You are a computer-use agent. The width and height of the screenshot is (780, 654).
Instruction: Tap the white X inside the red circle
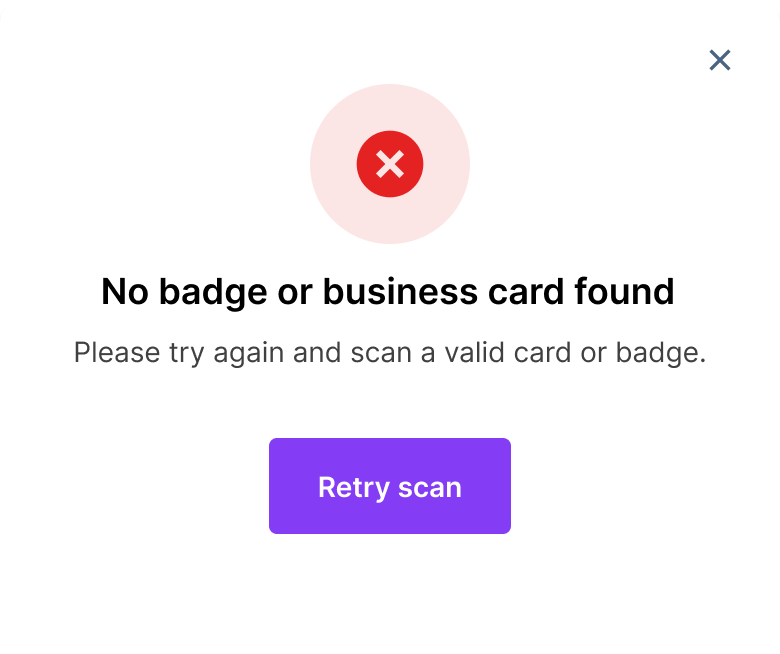click(x=390, y=163)
